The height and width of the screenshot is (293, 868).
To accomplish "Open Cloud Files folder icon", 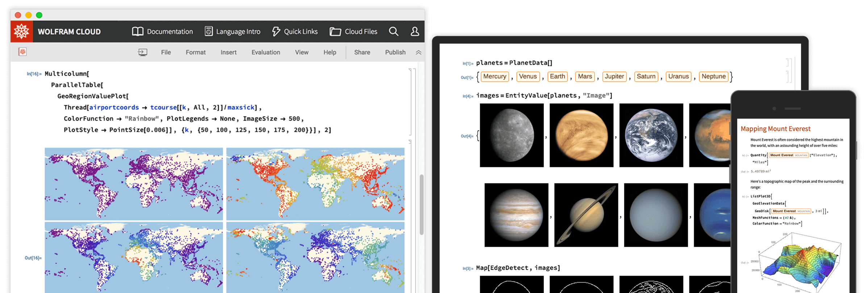I will tap(335, 32).
